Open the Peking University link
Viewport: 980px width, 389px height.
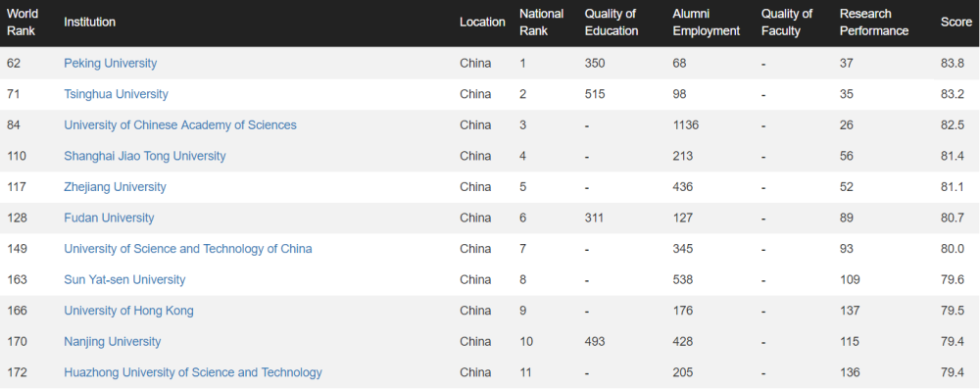tap(110, 63)
